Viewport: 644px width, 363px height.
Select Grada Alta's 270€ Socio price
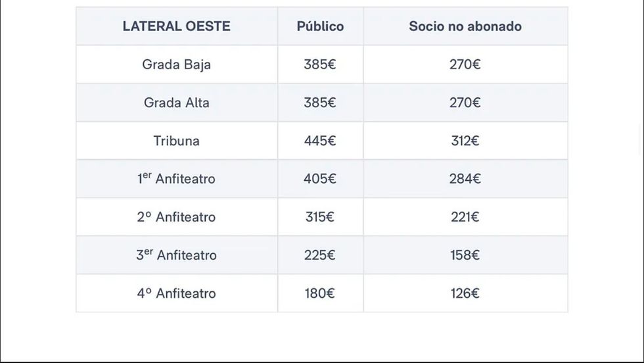click(x=465, y=103)
